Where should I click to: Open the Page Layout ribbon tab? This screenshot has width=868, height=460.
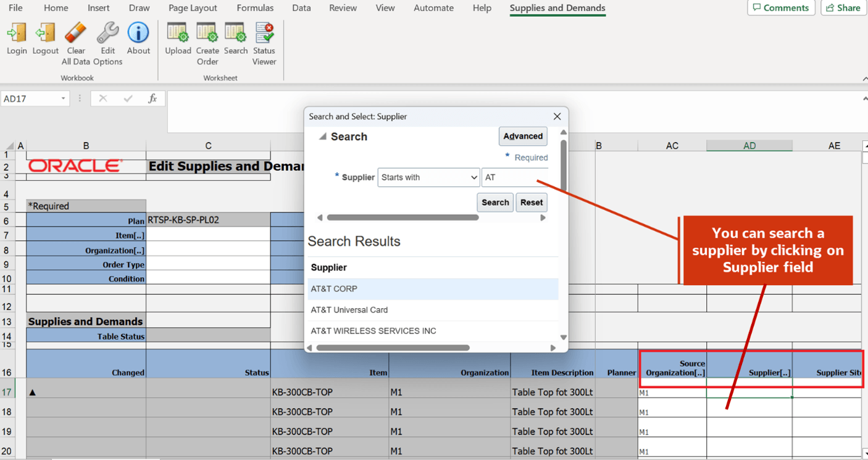pyautogui.click(x=193, y=8)
